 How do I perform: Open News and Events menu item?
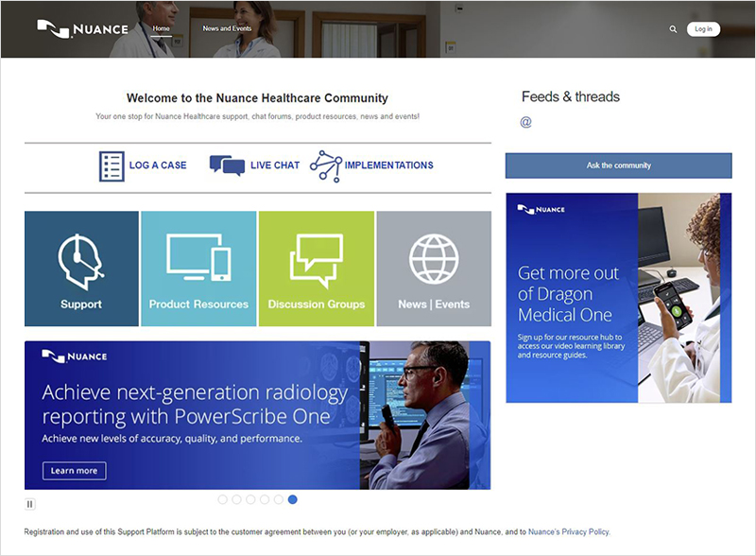[x=227, y=28]
